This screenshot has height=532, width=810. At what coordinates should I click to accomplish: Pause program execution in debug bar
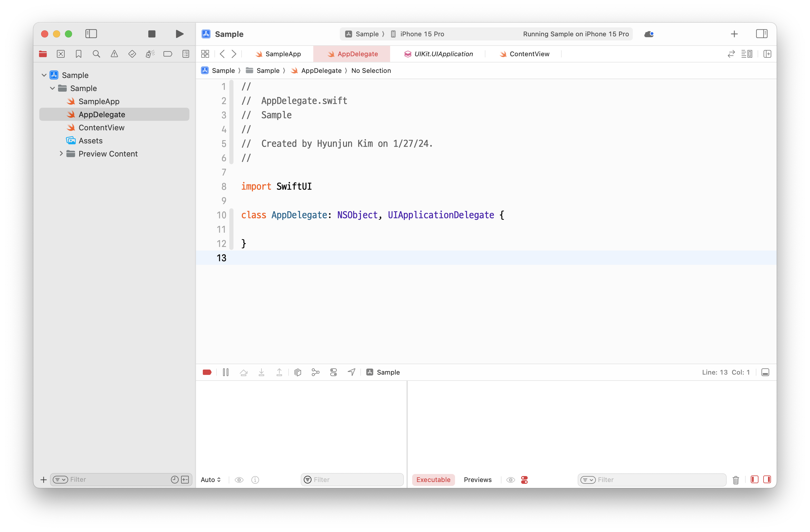(x=226, y=372)
